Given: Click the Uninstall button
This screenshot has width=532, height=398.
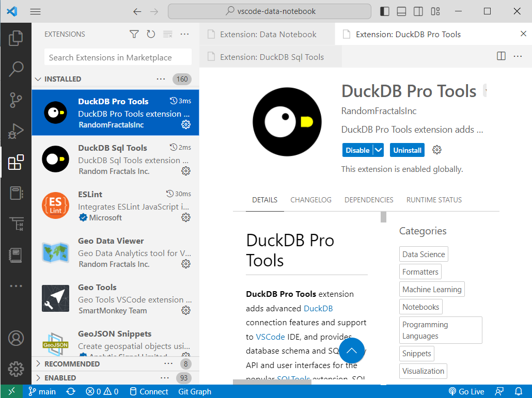Looking at the screenshot, I should pyautogui.click(x=407, y=150).
